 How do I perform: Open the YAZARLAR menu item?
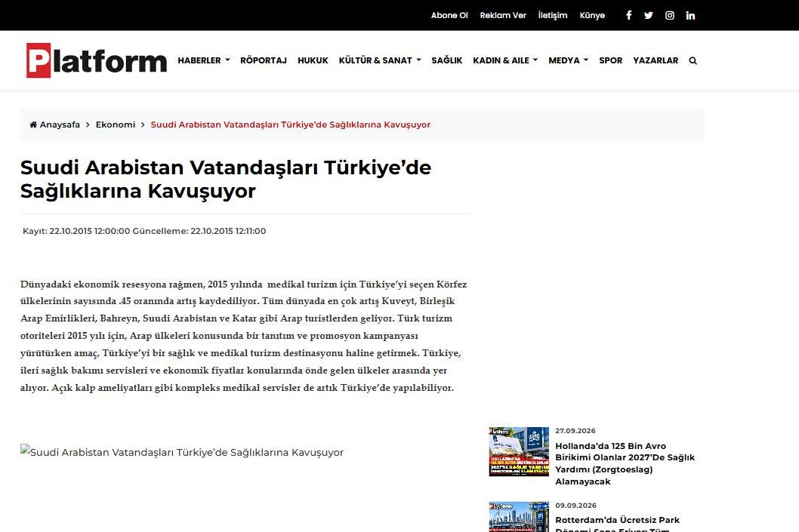tap(656, 60)
